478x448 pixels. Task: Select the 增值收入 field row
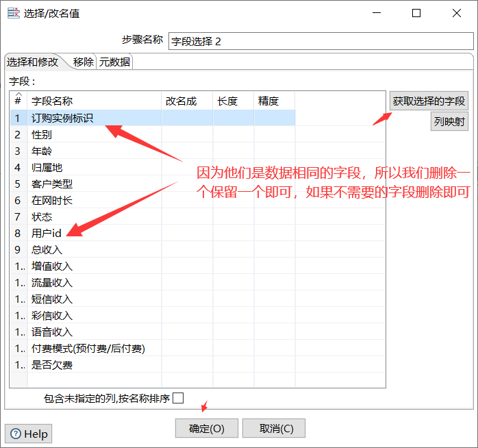[153, 266]
